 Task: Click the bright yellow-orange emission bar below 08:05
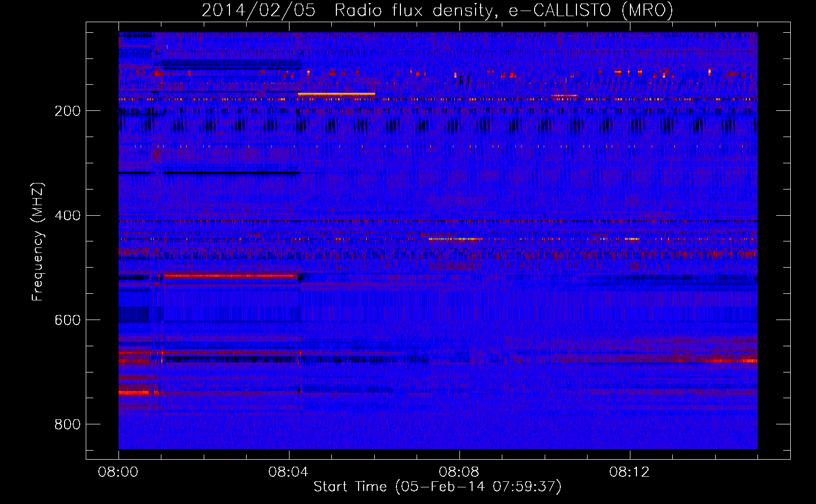point(336,94)
